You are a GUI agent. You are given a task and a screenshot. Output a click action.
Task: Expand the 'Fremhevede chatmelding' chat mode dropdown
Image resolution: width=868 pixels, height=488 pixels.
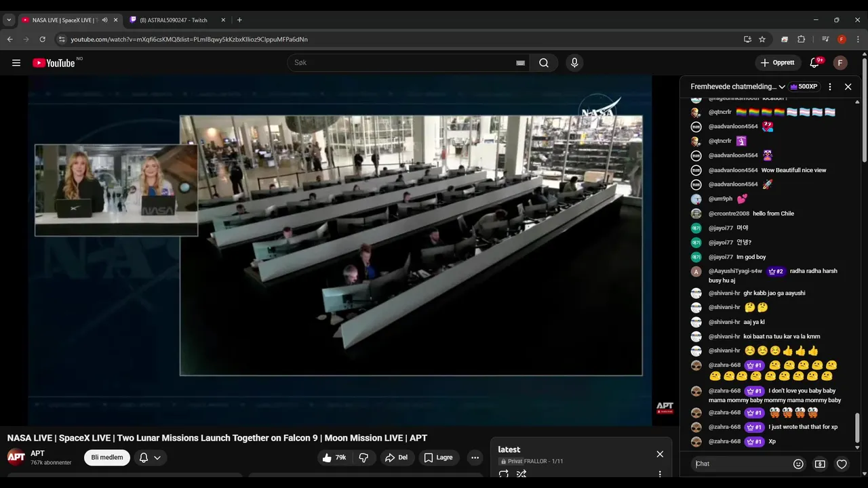[x=738, y=87]
